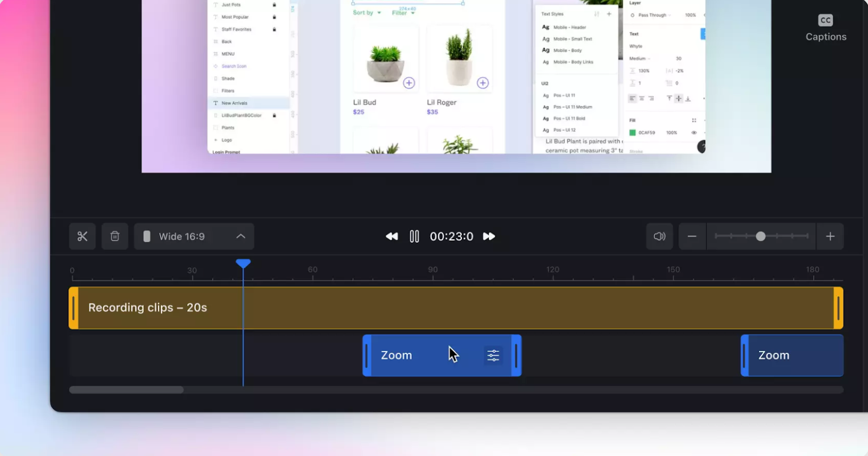The width and height of the screenshot is (868, 456).
Task: Click the 00:23:0 timecode display
Action: coord(451,236)
